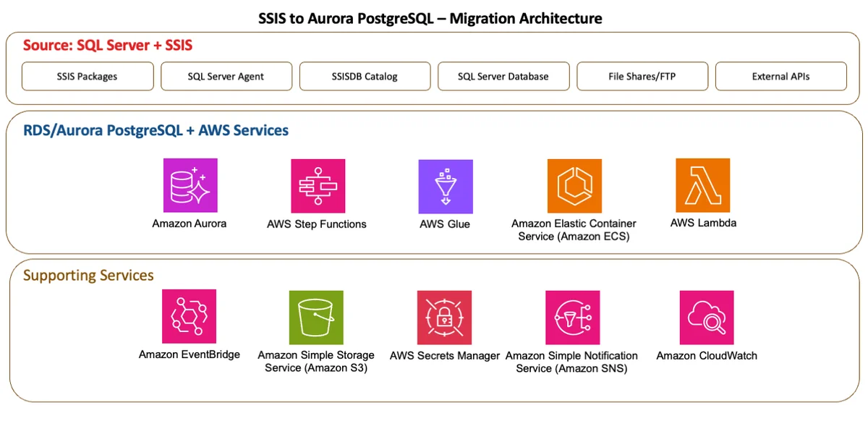Select the 'AWS Step Functions' label text
The image size is (868, 421).
pyautogui.click(x=317, y=224)
